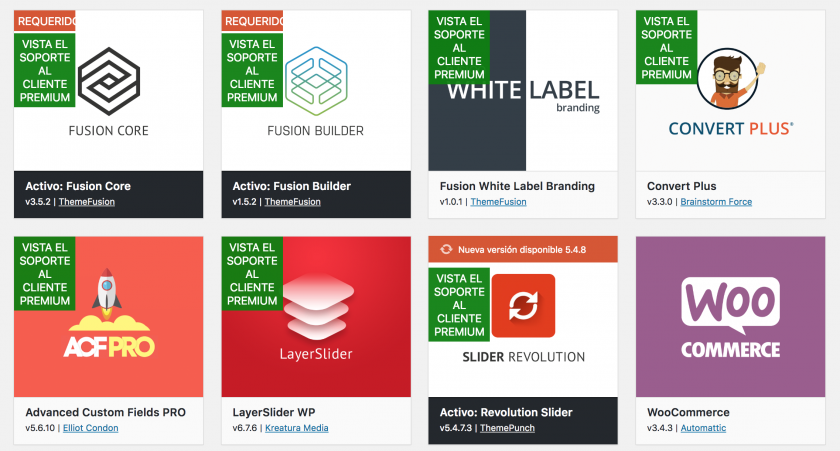Click version text v5.4.7.3

tap(456, 428)
